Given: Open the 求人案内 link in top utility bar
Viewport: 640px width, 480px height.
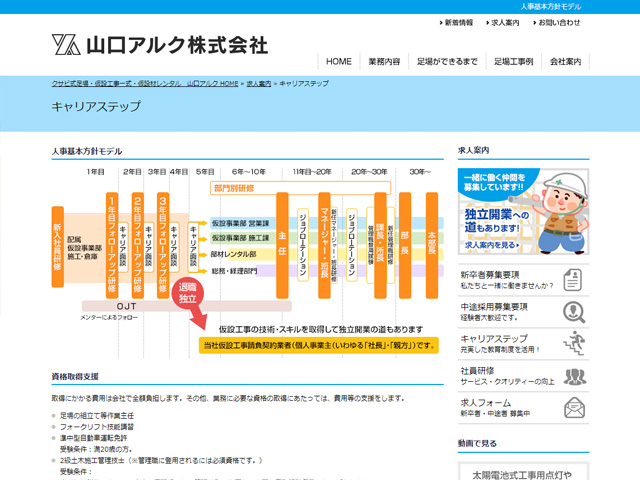Looking at the screenshot, I should [502, 23].
